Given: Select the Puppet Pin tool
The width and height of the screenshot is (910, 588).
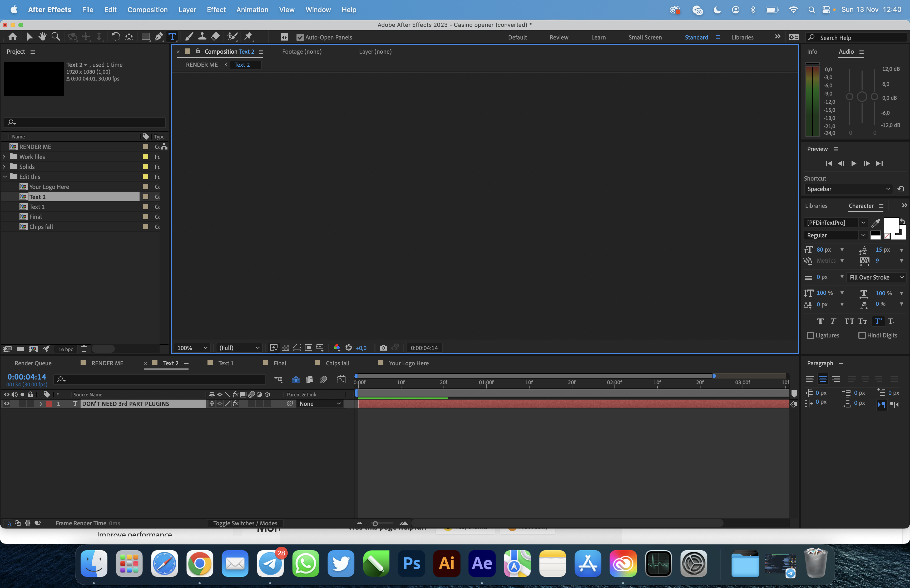Looking at the screenshot, I should [248, 37].
